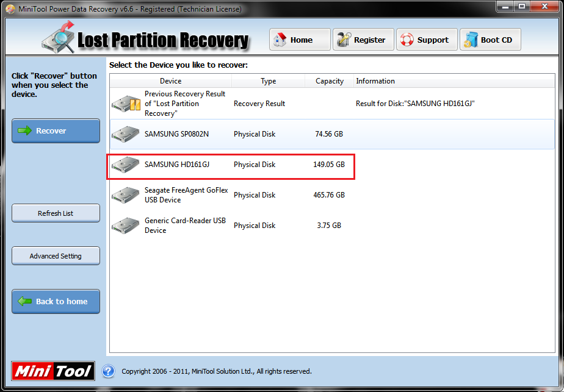564x392 pixels.
Task: Click the 149.05 GB capacity cell
Action: pos(329,165)
